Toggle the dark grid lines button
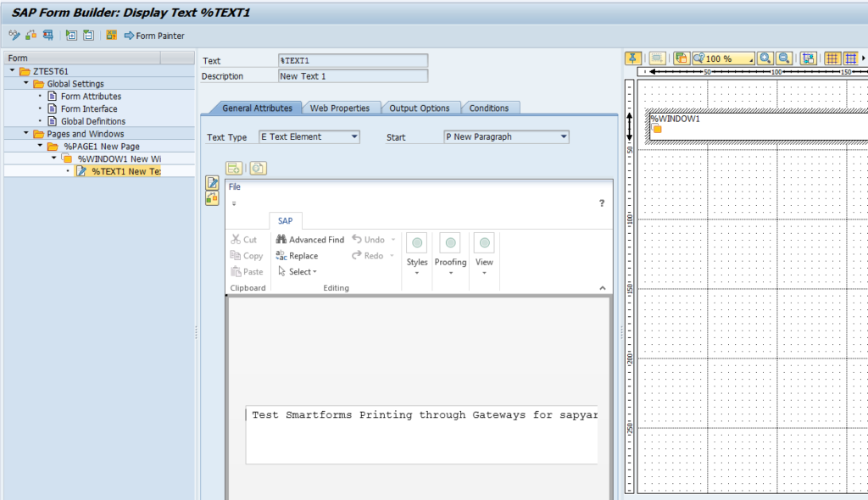 pyautogui.click(x=832, y=58)
